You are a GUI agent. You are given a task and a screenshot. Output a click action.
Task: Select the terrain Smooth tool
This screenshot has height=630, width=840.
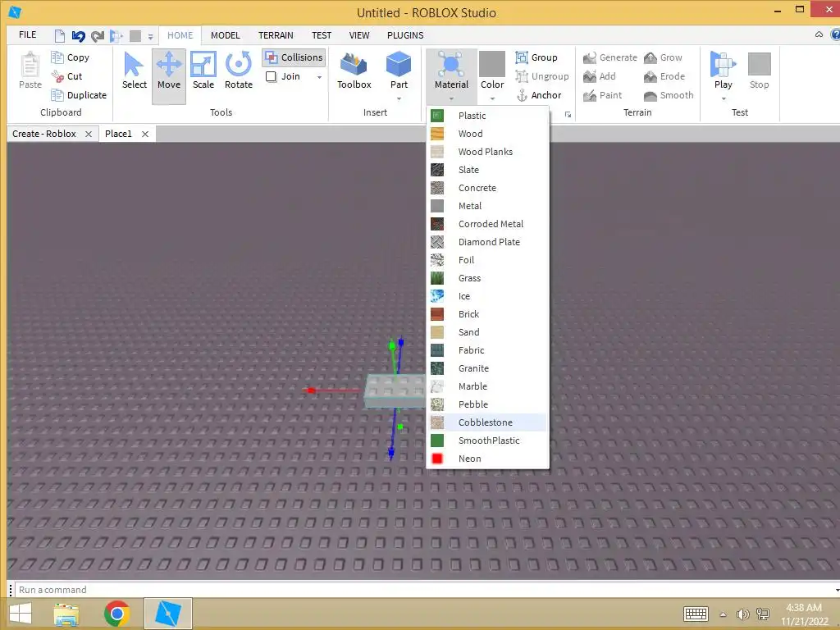(x=669, y=95)
